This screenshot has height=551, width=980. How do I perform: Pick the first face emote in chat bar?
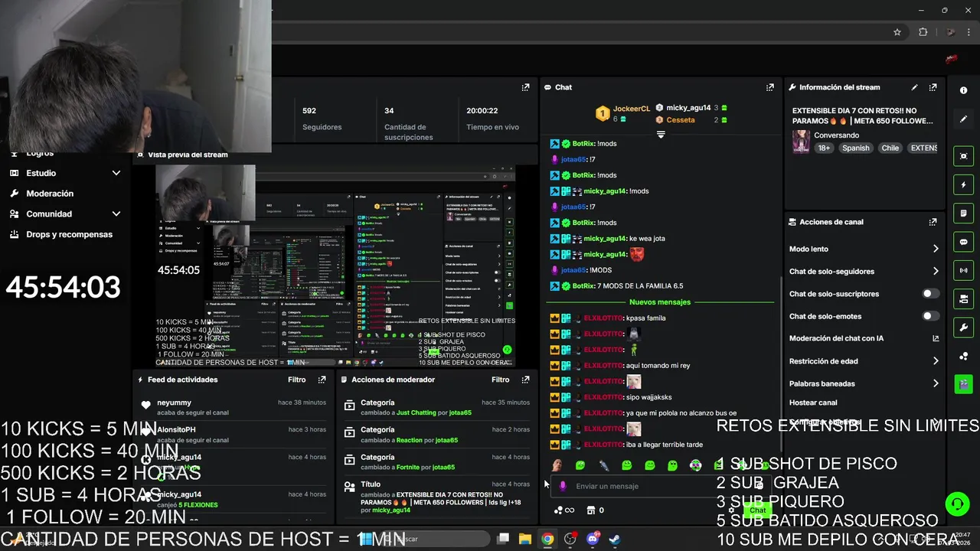pyautogui.click(x=557, y=465)
